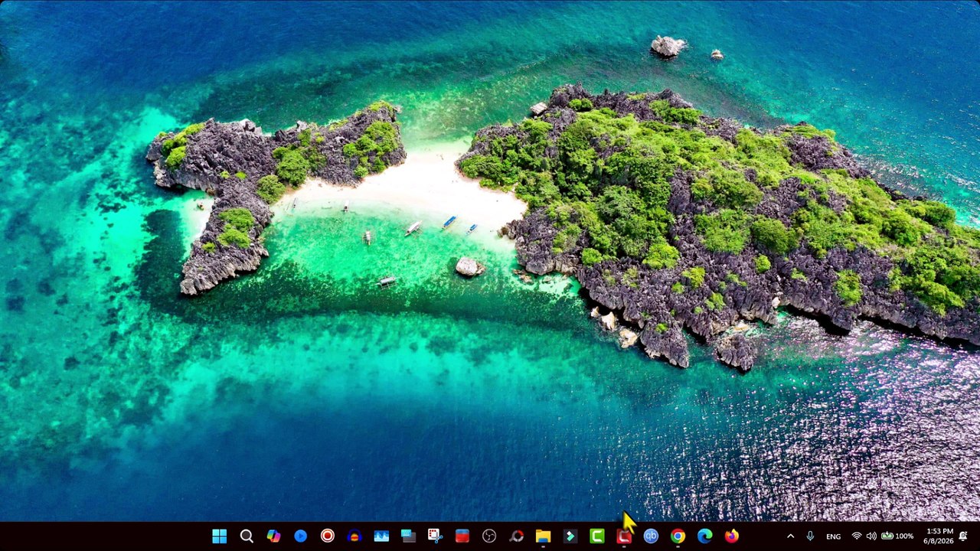Screen dimensions: 980x551
Task: Open Wi-Fi network settings in tray
Action: click(x=857, y=536)
